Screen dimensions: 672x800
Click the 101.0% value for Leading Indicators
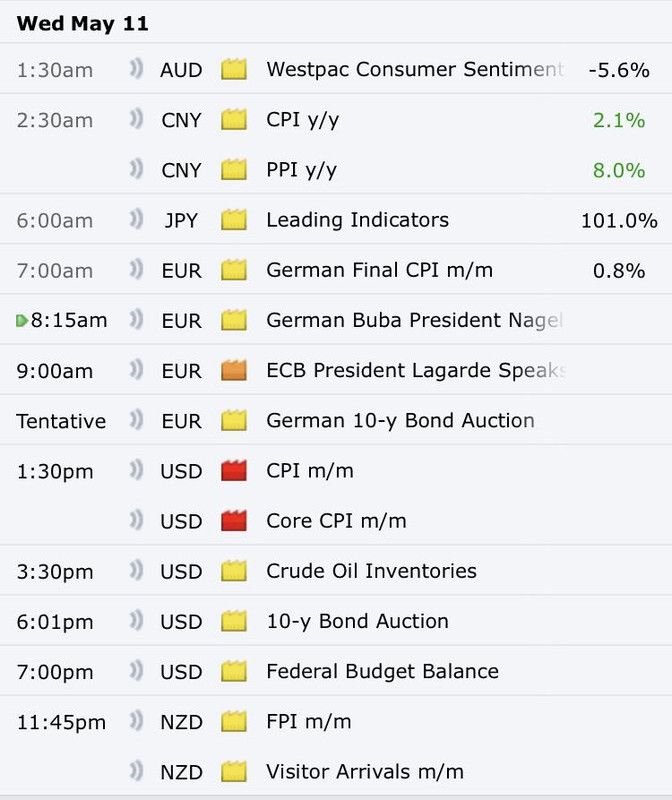[x=619, y=220]
